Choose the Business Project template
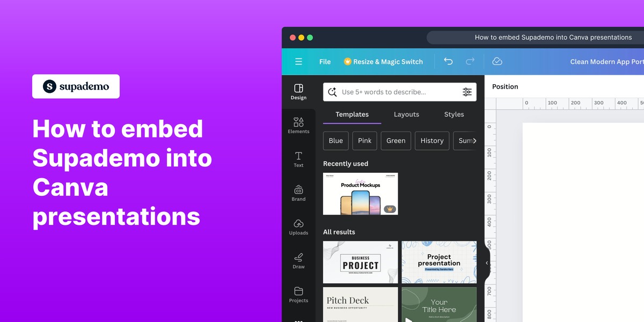 click(x=361, y=262)
